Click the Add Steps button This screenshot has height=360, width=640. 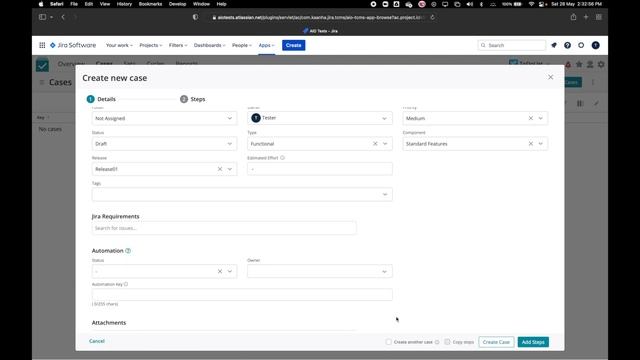tap(533, 342)
